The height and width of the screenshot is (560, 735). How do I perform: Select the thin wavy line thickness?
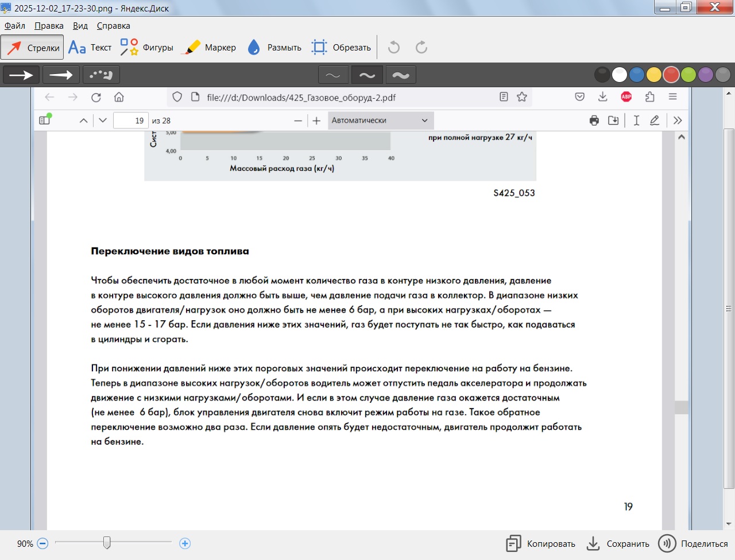[x=333, y=75]
